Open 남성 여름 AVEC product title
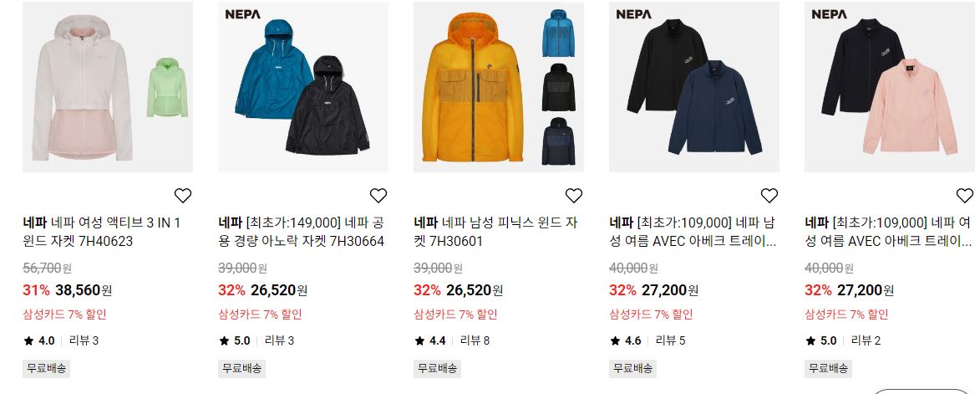 [693, 232]
